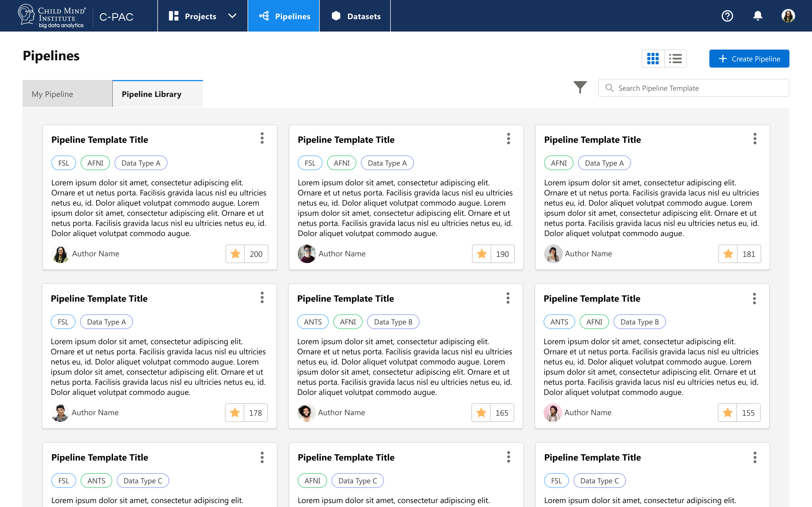Screen dimensions: 812x507
Task: Open the 178-star card's three-dot menu
Action: (x=262, y=297)
